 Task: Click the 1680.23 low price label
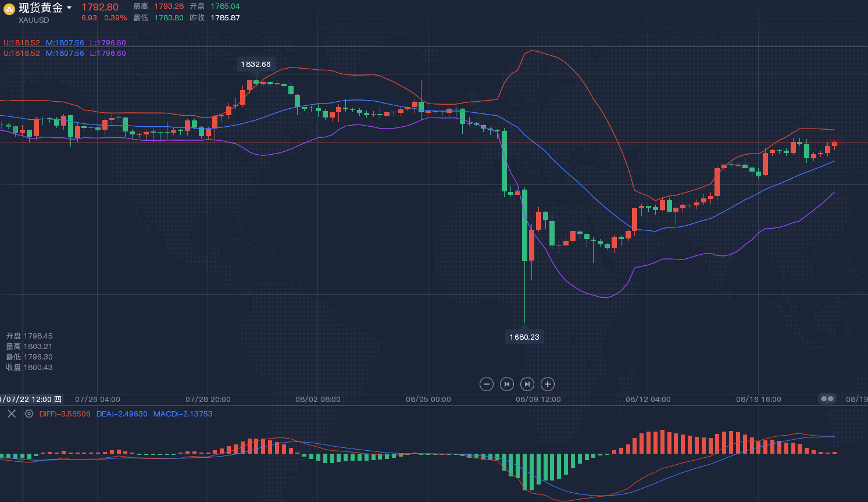pos(524,337)
